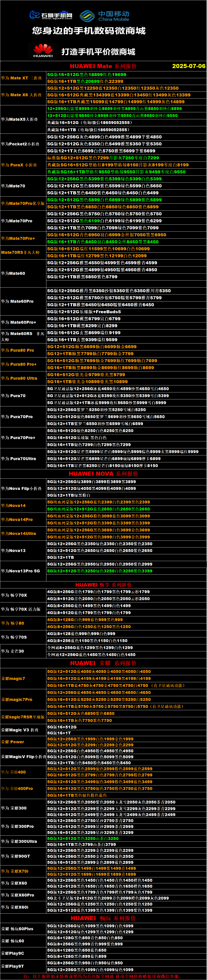The height and width of the screenshot is (980, 207).
Task: Select the 荣耀Magic V3 折叠 model cell
Action: click(23, 730)
